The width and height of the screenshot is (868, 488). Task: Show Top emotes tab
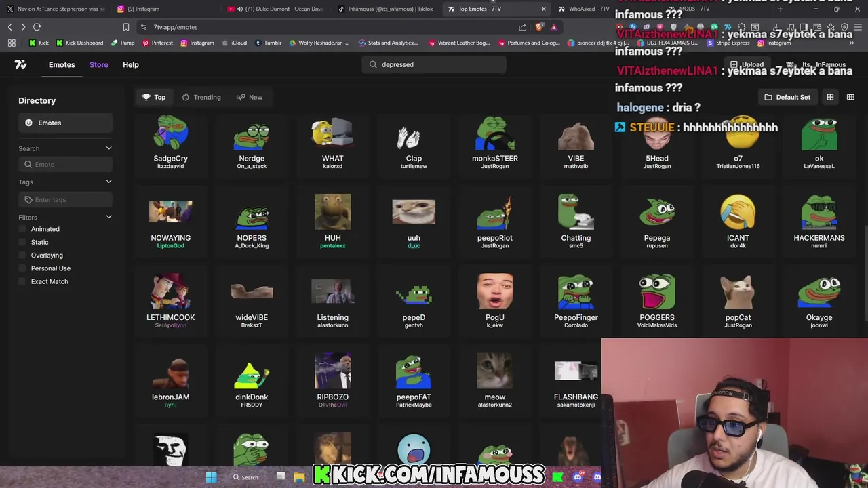[154, 97]
